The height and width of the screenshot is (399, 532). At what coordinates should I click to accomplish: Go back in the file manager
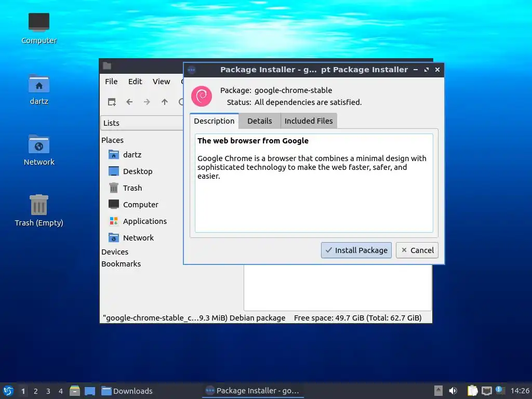(x=129, y=102)
